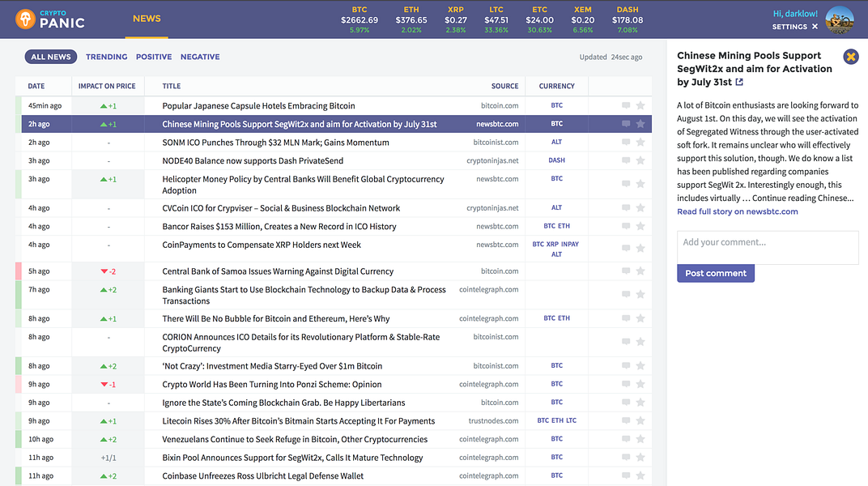Star the NODE40 Balance story
868x486 pixels.
click(x=640, y=160)
